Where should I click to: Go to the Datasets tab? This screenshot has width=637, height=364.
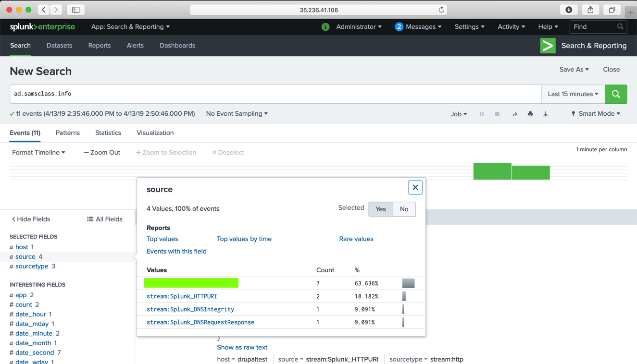click(x=59, y=46)
